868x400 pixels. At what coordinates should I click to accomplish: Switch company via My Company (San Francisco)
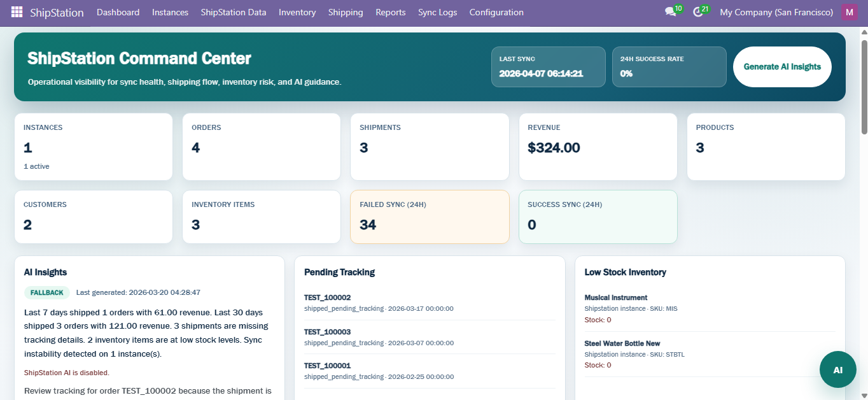click(x=776, y=12)
